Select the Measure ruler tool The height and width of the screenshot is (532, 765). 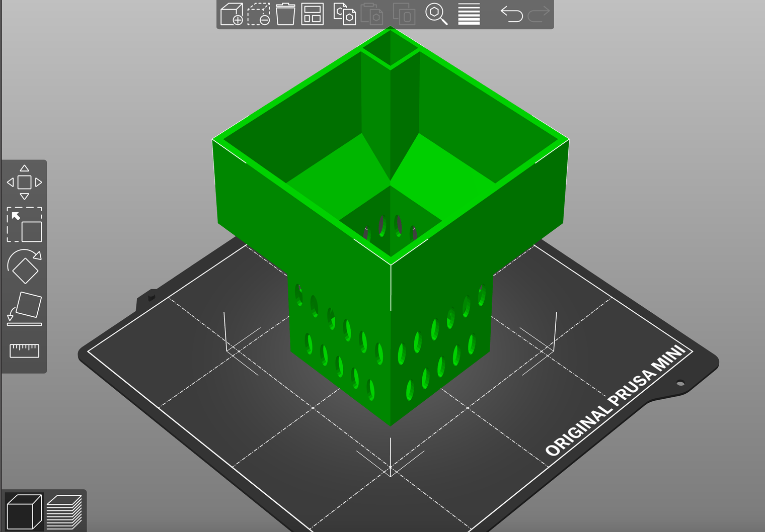(x=24, y=350)
